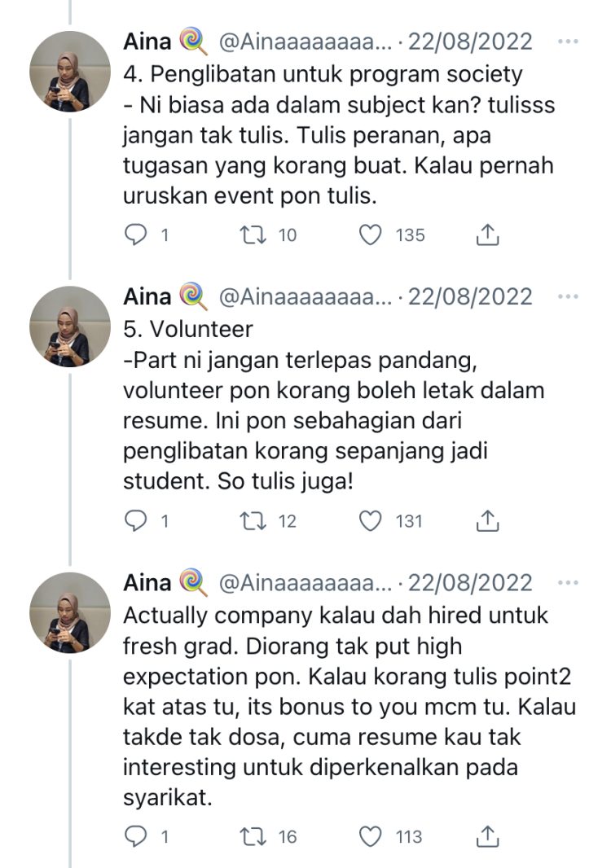This screenshot has height=868, width=611.
Task: Share the Volunteer tweet
Action: coord(486,520)
